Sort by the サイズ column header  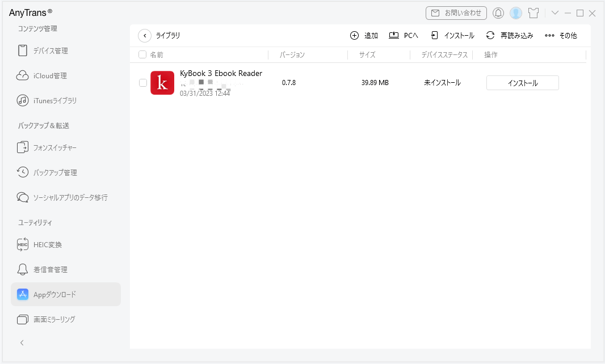coord(367,55)
